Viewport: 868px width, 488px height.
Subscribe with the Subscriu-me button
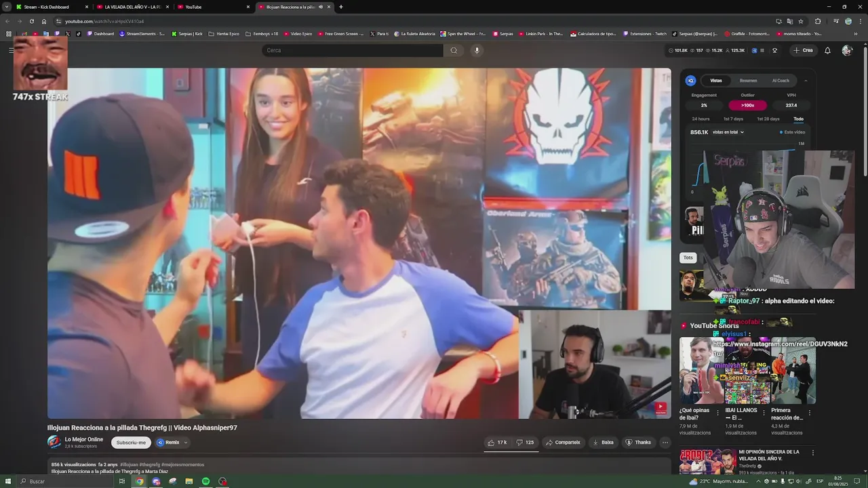131,443
